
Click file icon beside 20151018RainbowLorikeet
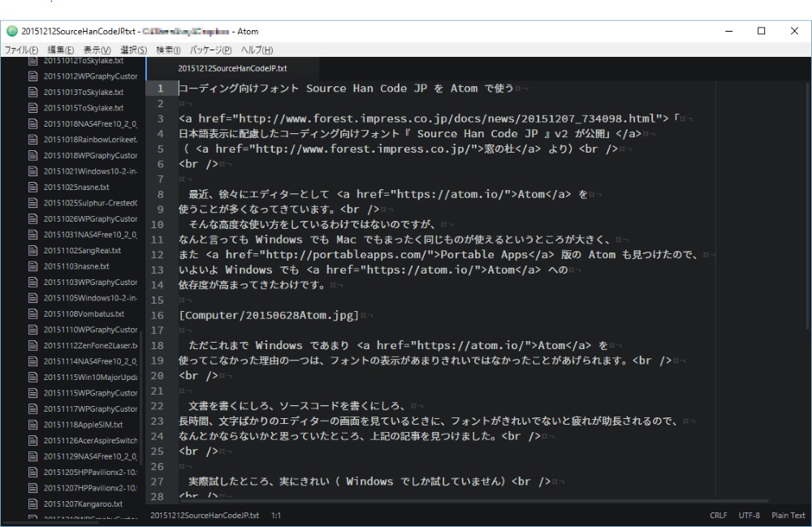coord(33,139)
